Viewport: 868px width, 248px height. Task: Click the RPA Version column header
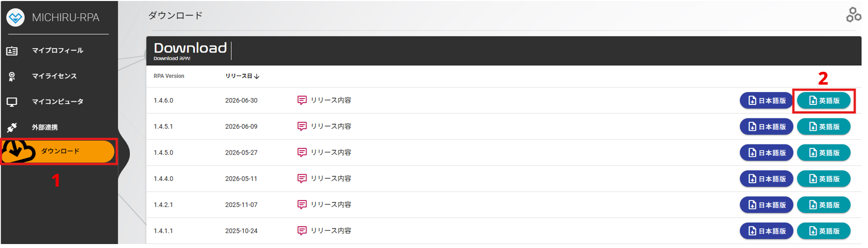[169, 76]
